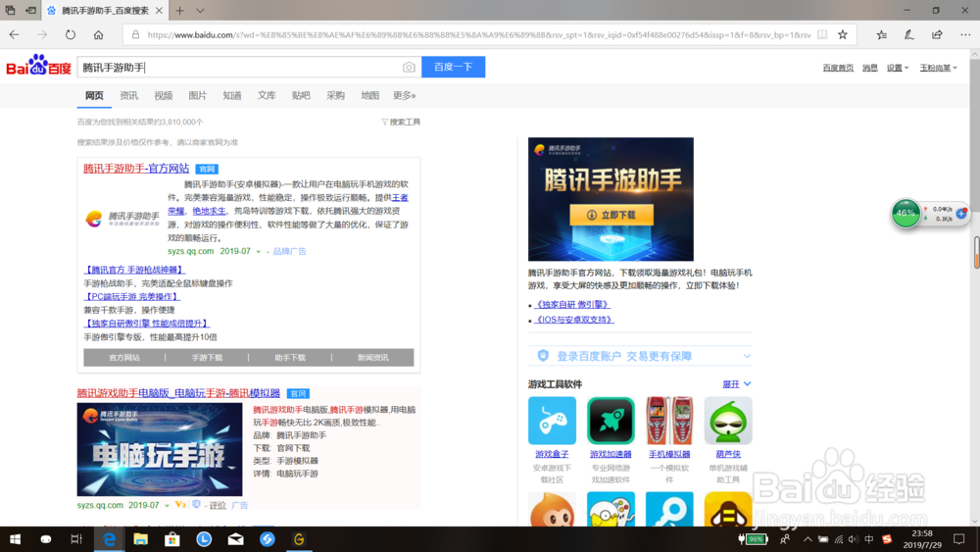Switch to the 视频 tab
The height and width of the screenshot is (552, 980).
pos(163,96)
